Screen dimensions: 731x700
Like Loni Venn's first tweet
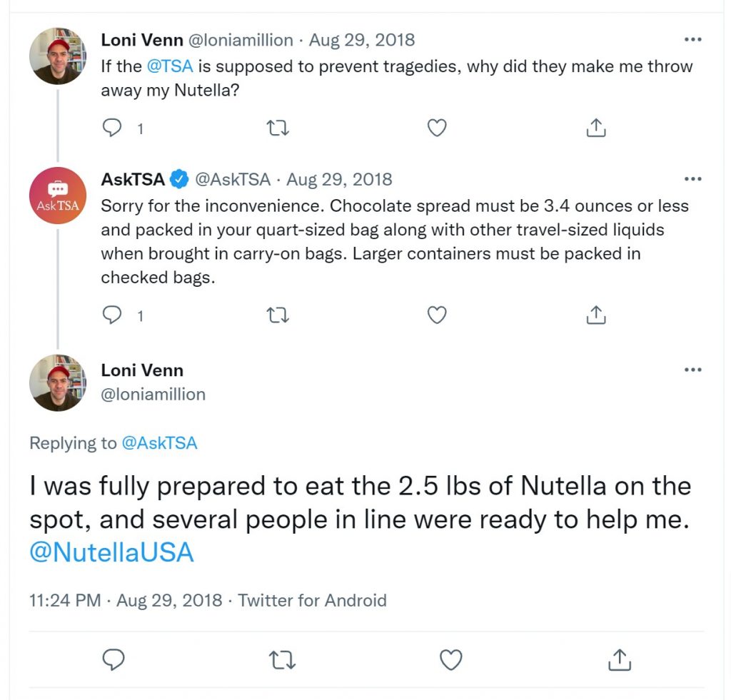coord(437,128)
